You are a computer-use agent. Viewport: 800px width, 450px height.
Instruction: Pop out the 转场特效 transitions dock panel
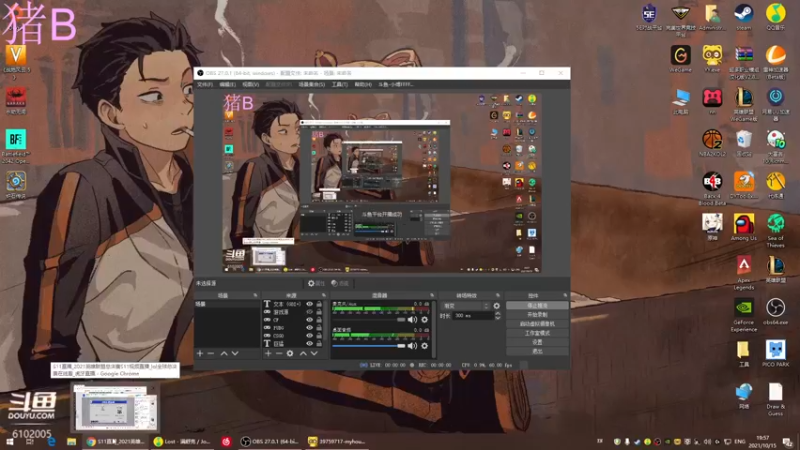click(x=498, y=295)
